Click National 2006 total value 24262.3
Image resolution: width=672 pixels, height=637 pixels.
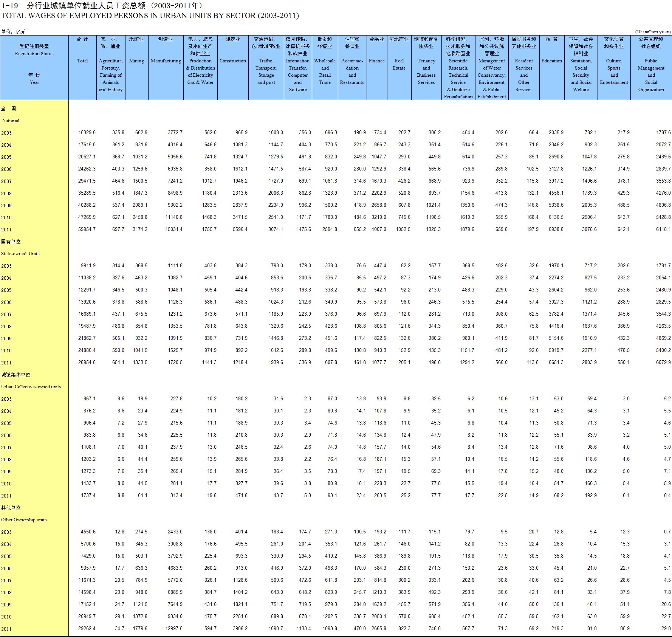pos(87,169)
